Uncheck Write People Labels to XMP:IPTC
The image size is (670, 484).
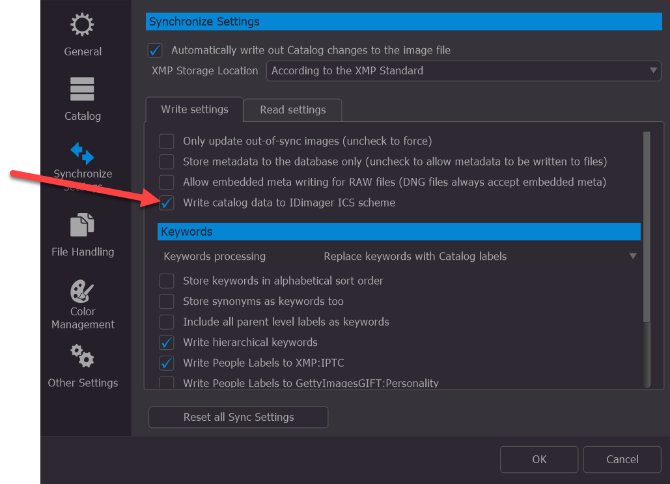[167, 363]
